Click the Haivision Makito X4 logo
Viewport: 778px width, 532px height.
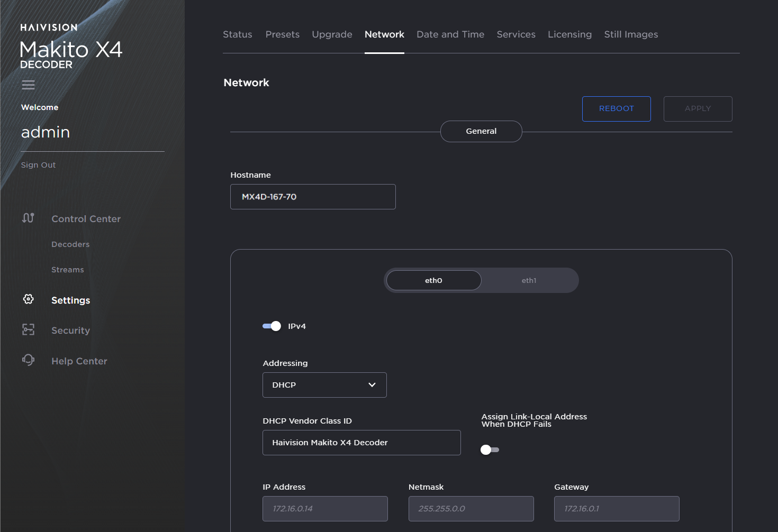(x=70, y=50)
